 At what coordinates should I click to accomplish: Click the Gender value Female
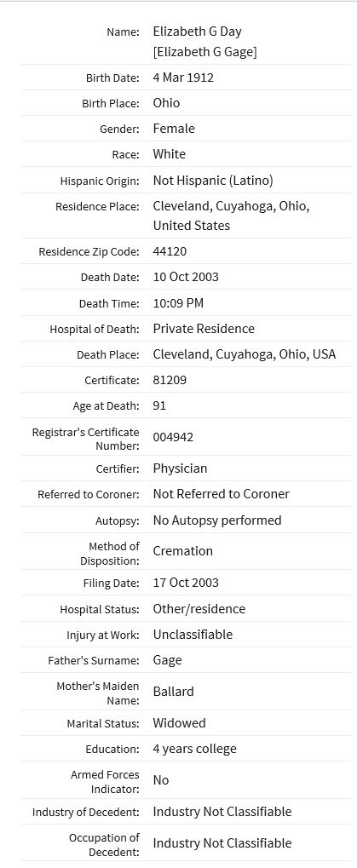174,129
